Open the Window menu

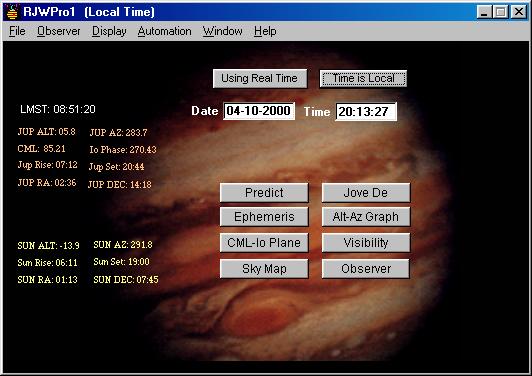[223, 31]
